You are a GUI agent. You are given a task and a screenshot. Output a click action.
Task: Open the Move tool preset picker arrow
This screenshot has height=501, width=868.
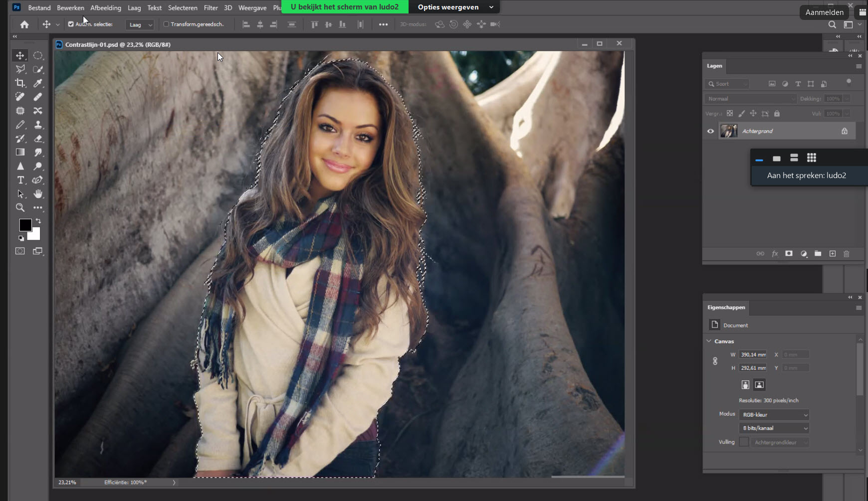point(58,24)
